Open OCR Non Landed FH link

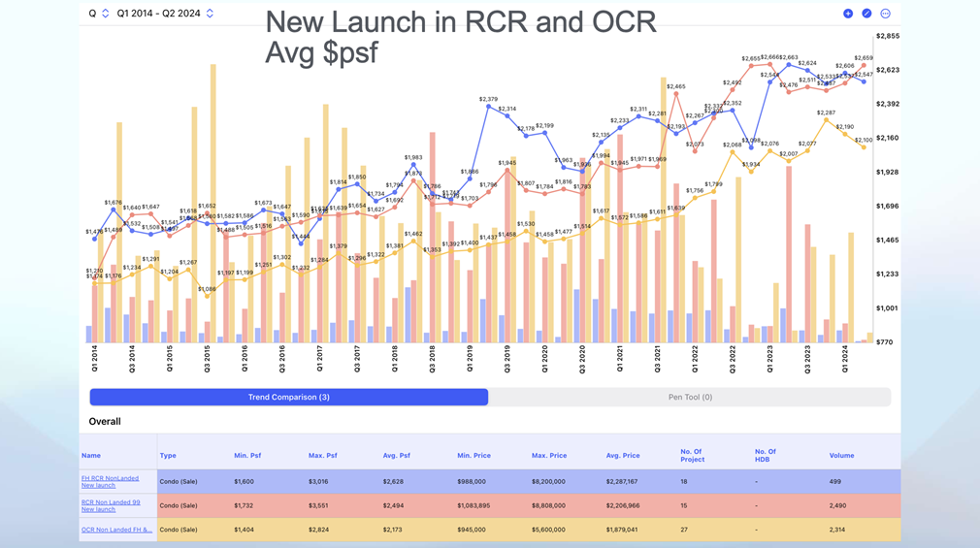click(x=116, y=530)
